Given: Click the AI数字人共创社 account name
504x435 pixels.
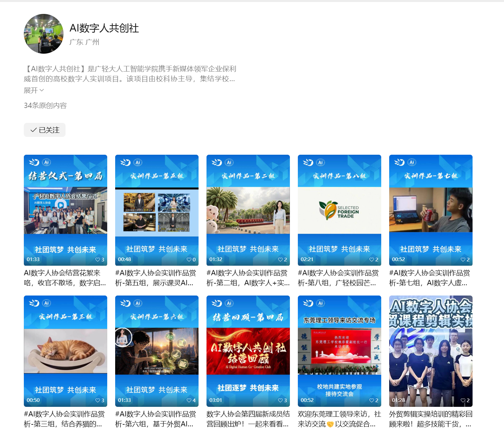Looking at the screenshot, I should pyautogui.click(x=104, y=28).
